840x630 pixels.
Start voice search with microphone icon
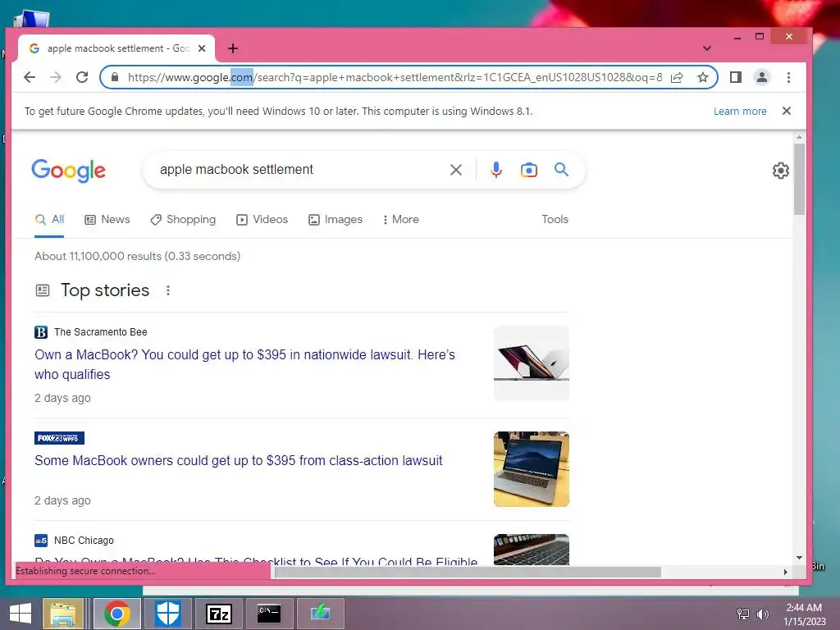[x=496, y=170]
